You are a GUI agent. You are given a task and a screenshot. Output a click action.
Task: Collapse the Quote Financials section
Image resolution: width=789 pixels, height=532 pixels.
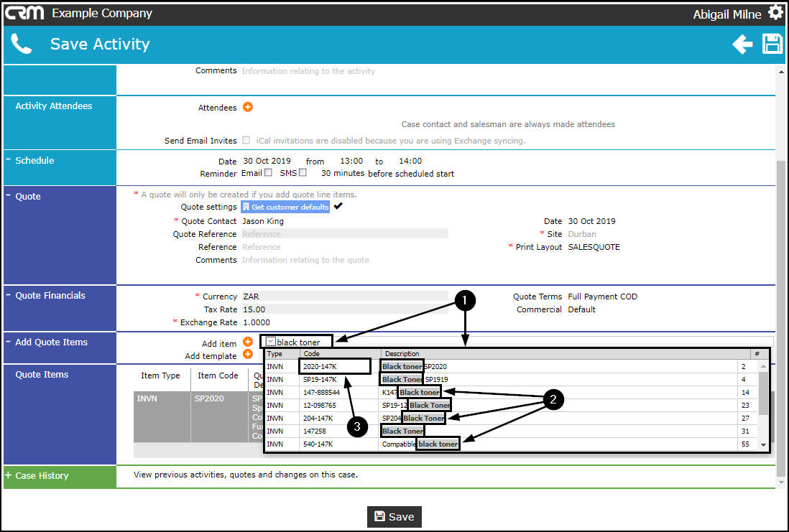[x=8, y=294]
